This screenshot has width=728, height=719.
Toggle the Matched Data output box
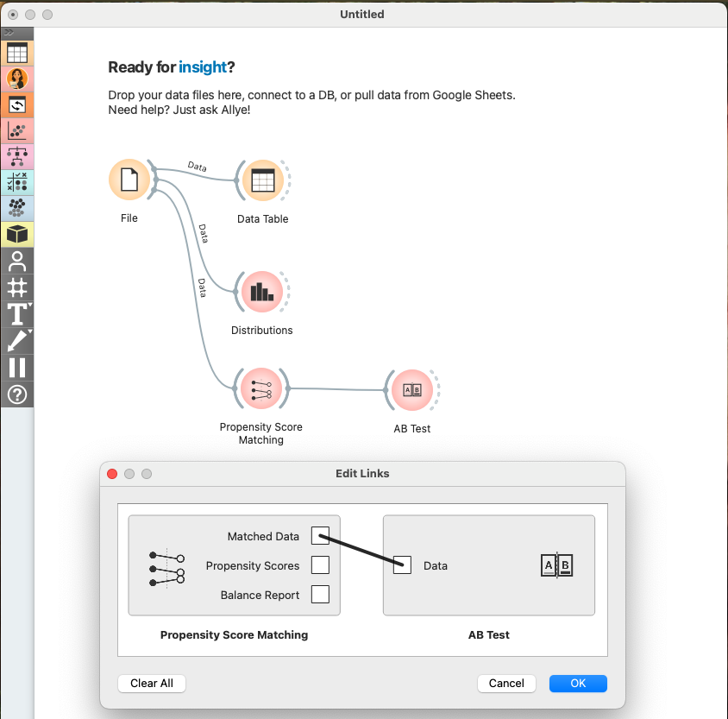(x=320, y=536)
